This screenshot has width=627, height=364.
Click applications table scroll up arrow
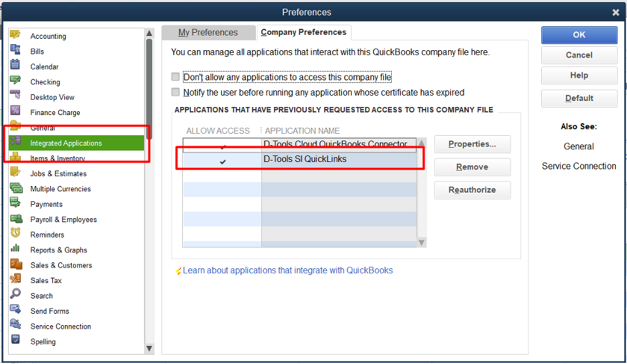(x=421, y=143)
